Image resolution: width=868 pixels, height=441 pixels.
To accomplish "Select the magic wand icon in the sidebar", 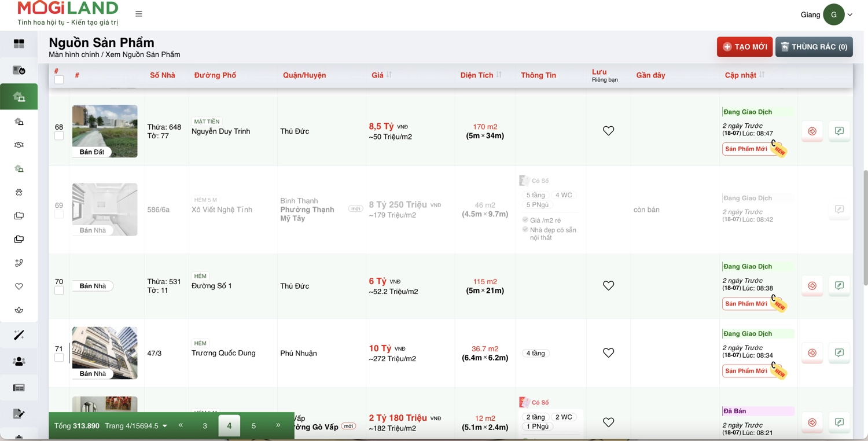I will (19, 335).
